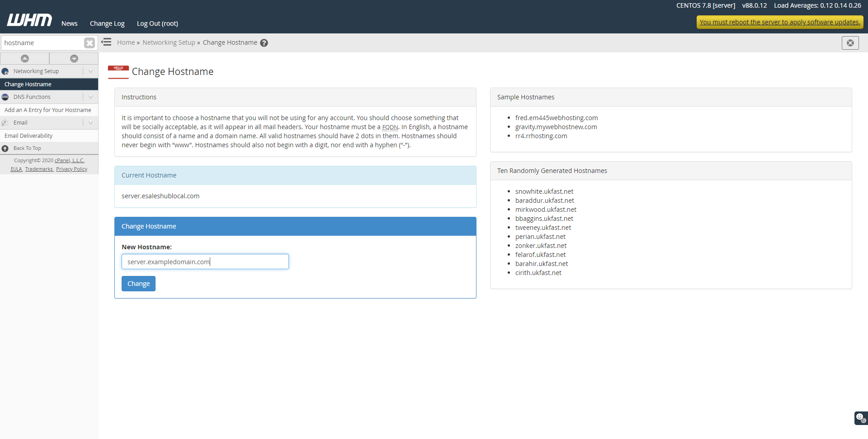868x439 pixels.
Task: Click generated hostname snowhite.ukfast.net
Action: (x=544, y=191)
